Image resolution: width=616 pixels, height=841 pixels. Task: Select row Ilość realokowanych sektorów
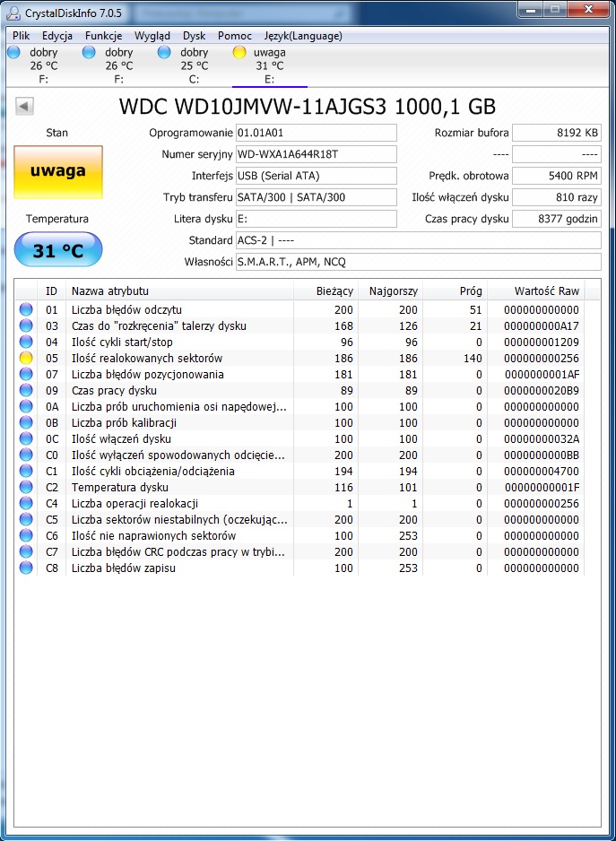tap(300, 358)
